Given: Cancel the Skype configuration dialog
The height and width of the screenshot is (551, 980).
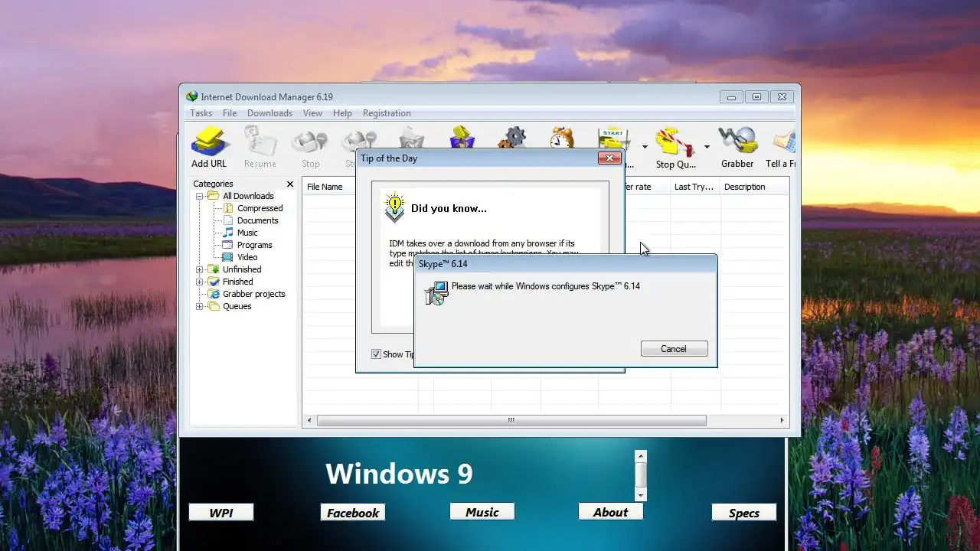Looking at the screenshot, I should coord(674,349).
